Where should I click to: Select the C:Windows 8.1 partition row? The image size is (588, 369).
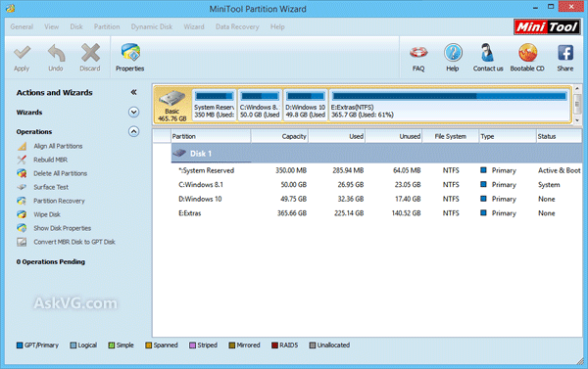(x=376, y=185)
